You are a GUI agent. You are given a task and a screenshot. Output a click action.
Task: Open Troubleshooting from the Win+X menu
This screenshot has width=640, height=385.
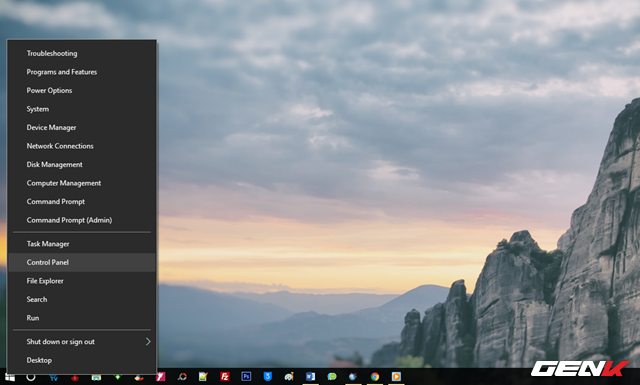click(82, 53)
